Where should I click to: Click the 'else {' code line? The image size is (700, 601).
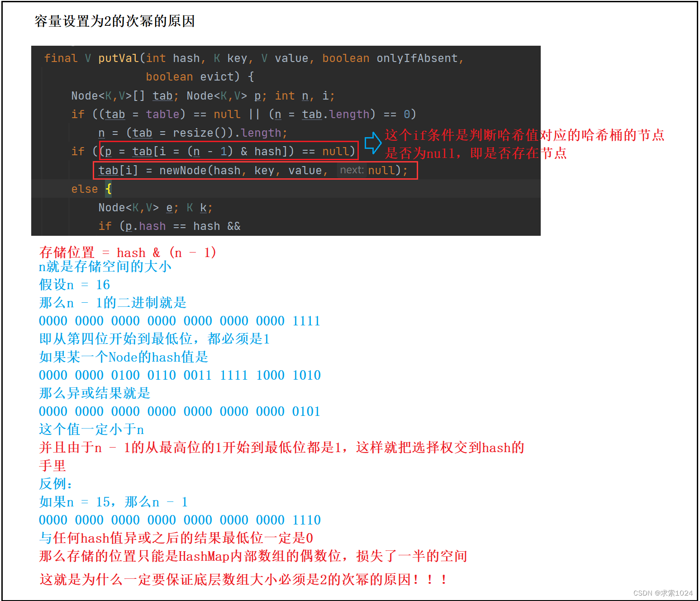tap(91, 189)
